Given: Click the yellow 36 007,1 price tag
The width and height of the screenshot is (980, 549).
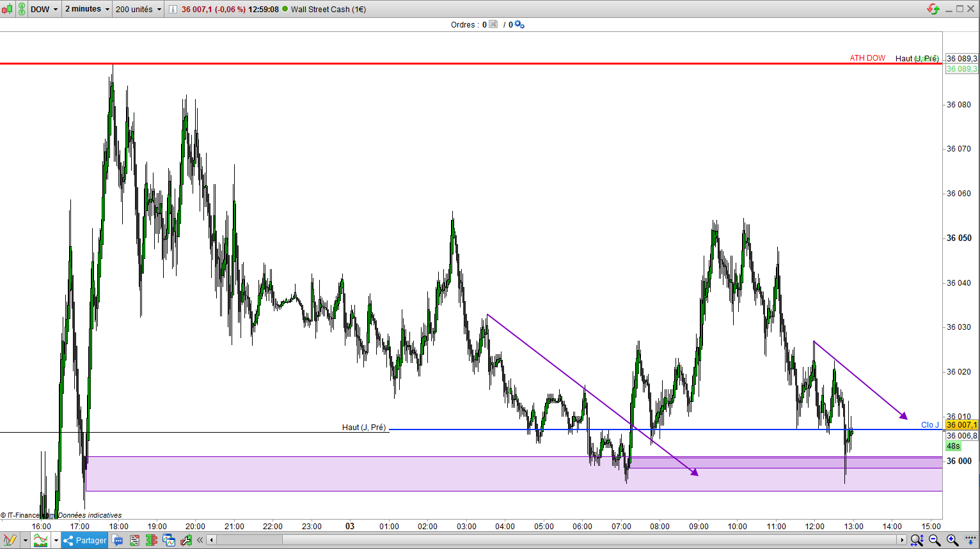Looking at the screenshot, I should click(x=961, y=425).
